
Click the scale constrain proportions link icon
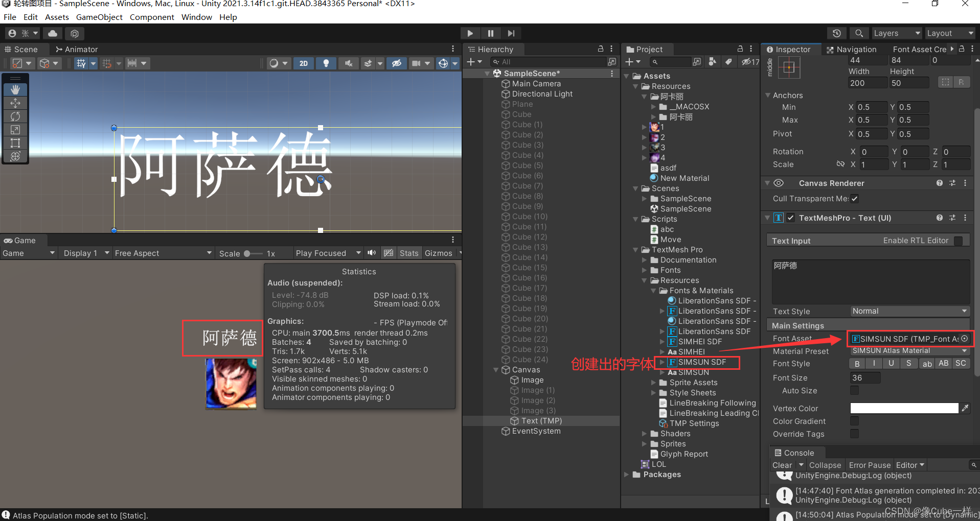point(840,164)
